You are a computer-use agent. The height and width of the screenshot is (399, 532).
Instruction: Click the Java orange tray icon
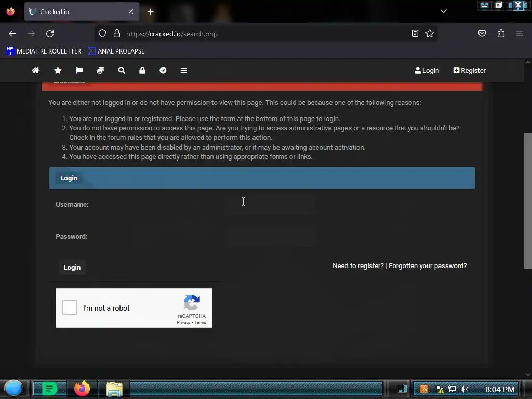tap(424, 389)
